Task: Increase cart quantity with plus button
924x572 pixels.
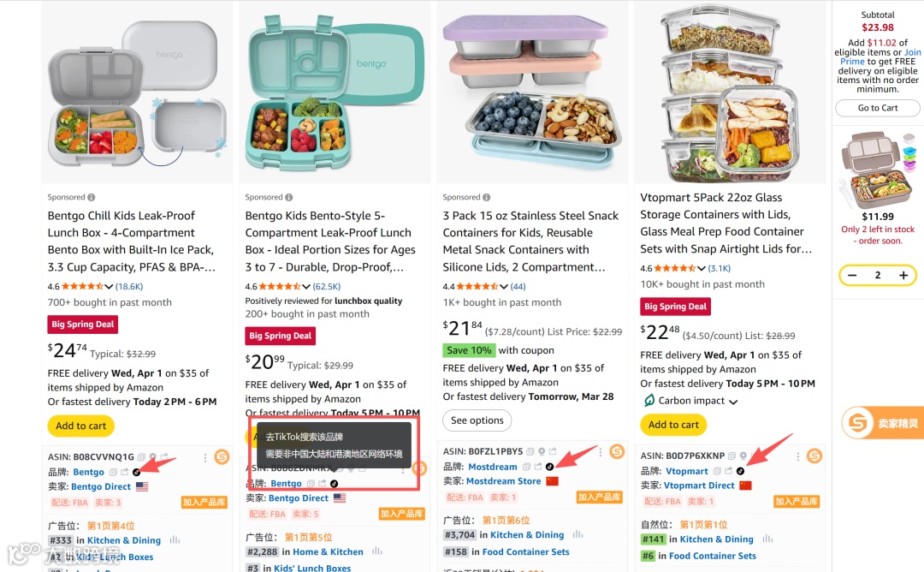Action: point(903,275)
